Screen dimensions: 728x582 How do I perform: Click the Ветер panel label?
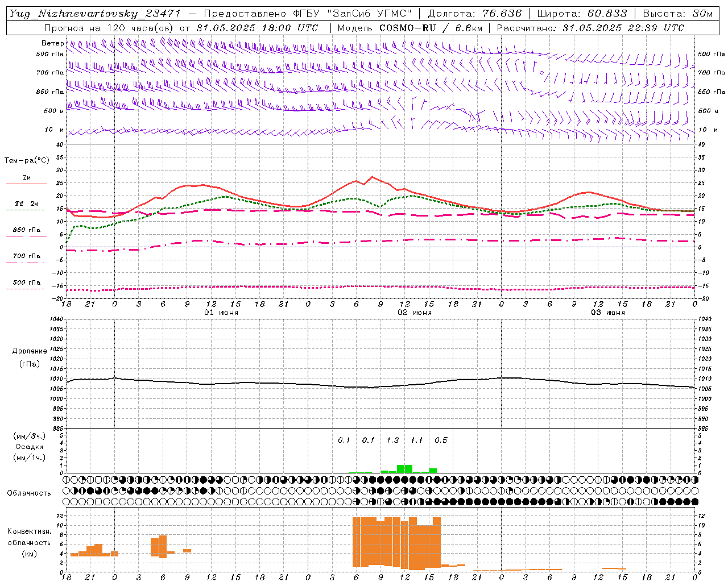tap(52, 43)
